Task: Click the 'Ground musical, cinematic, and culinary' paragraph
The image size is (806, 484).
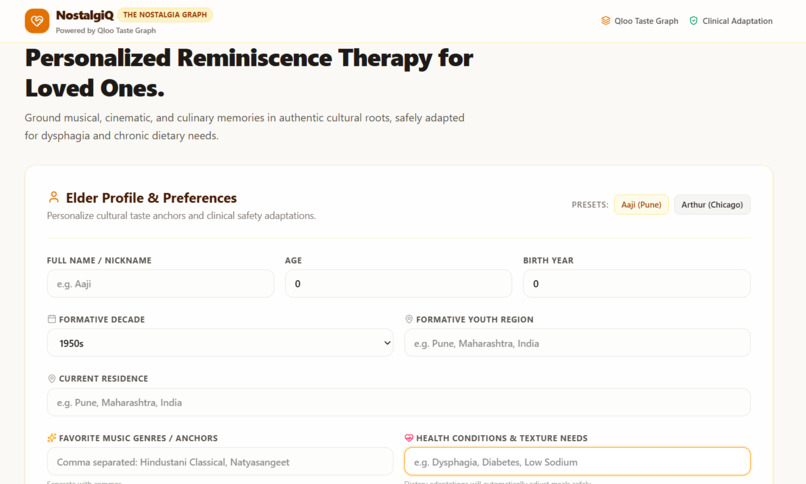Action: (x=245, y=126)
